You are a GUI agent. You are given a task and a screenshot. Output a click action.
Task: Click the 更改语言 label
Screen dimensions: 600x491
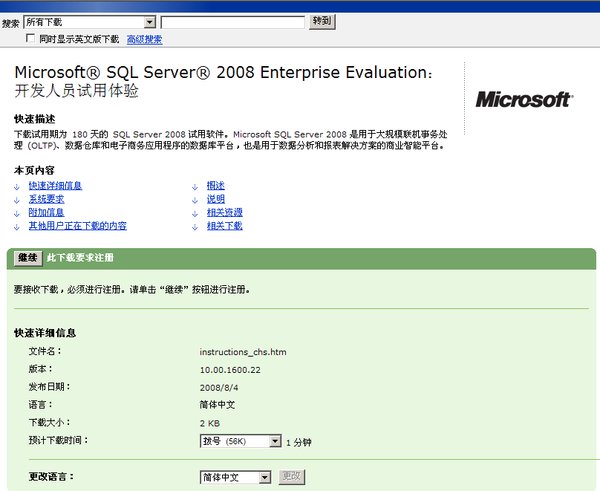pos(51,476)
